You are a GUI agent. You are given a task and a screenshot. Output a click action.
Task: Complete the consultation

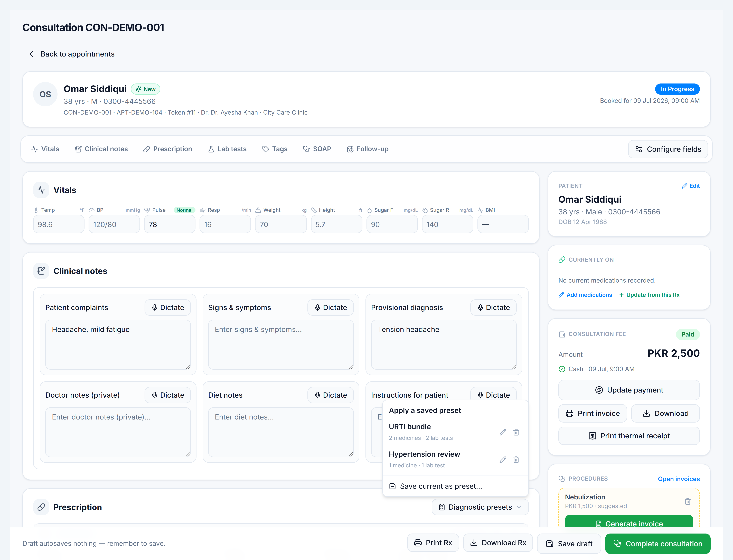tap(658, 544)
